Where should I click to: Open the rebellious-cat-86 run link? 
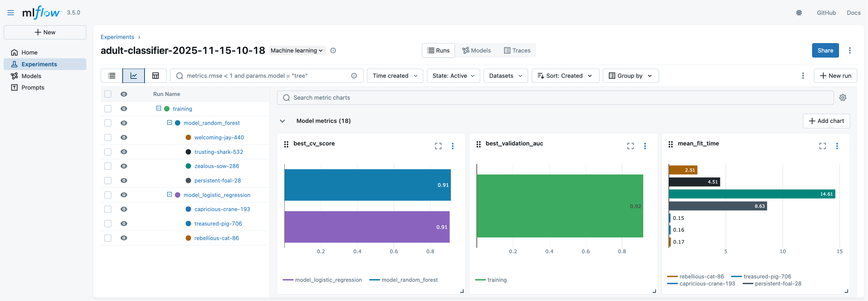click(x=216, y=238)
